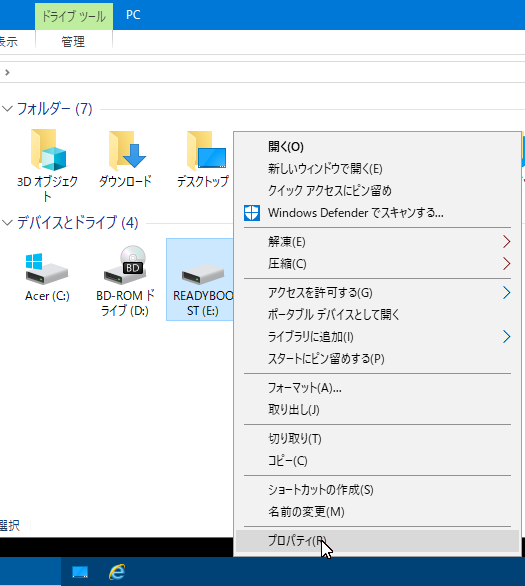
Task: Click the Windows Defender shield icon
Action: [x=252, y=213]
